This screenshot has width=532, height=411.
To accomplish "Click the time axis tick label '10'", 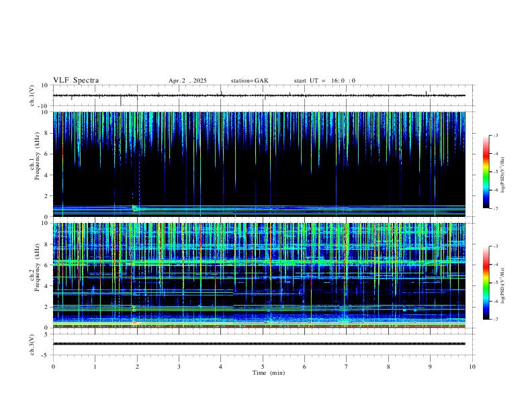I will (472, 367).
